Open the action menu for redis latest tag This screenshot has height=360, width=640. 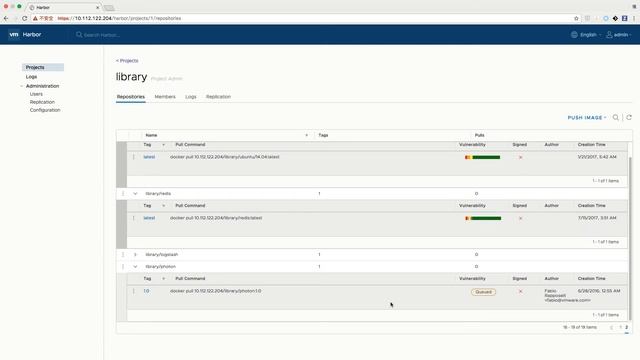(133, 218)
